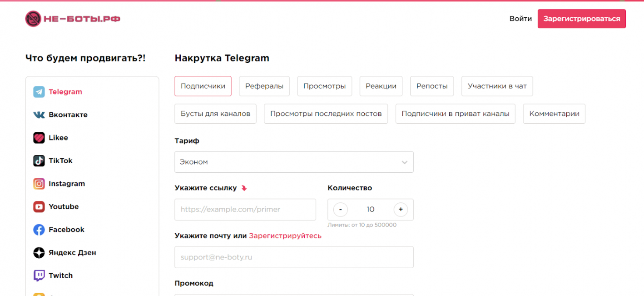Select the Рефералы tab
The image size is (644, 296).
[264, 86]
